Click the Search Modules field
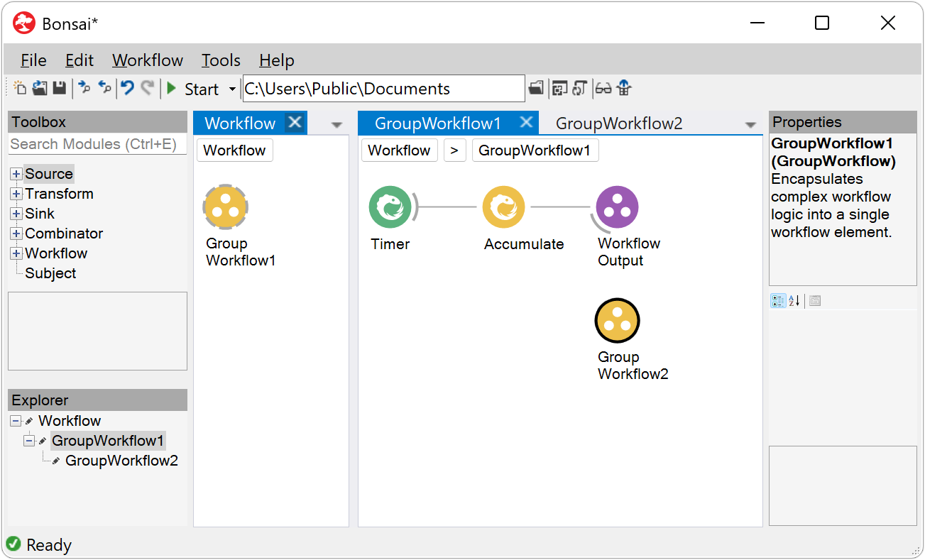 click(97, 144)
